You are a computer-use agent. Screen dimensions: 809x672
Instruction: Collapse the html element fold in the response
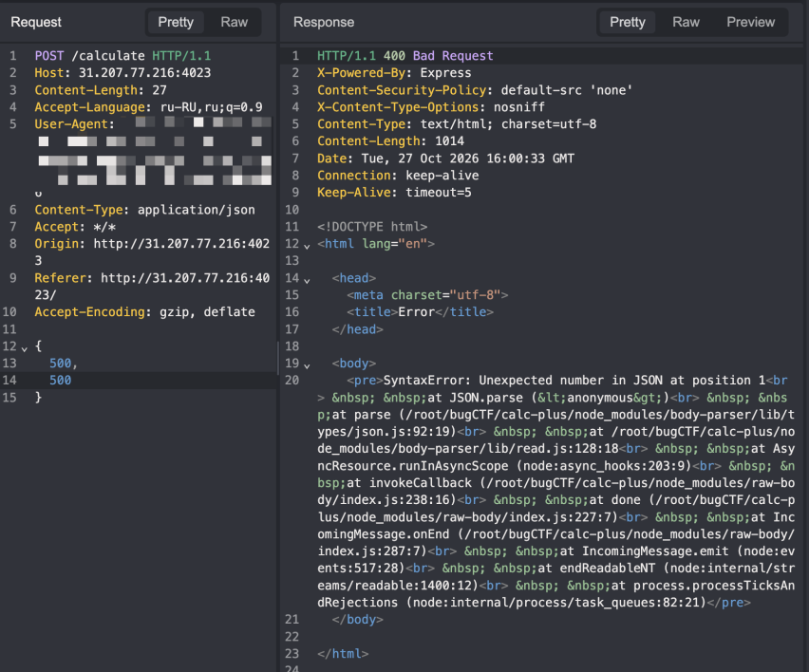pos(307,247)
